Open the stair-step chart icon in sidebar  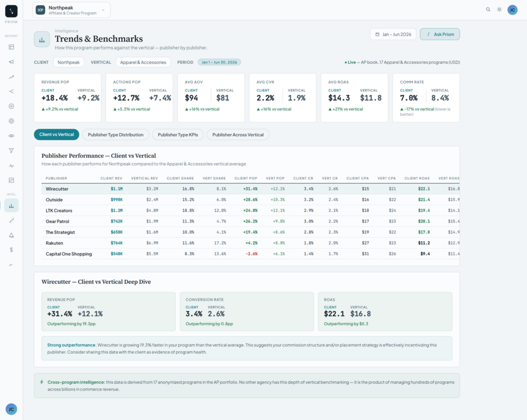click(x=11, y=220)
